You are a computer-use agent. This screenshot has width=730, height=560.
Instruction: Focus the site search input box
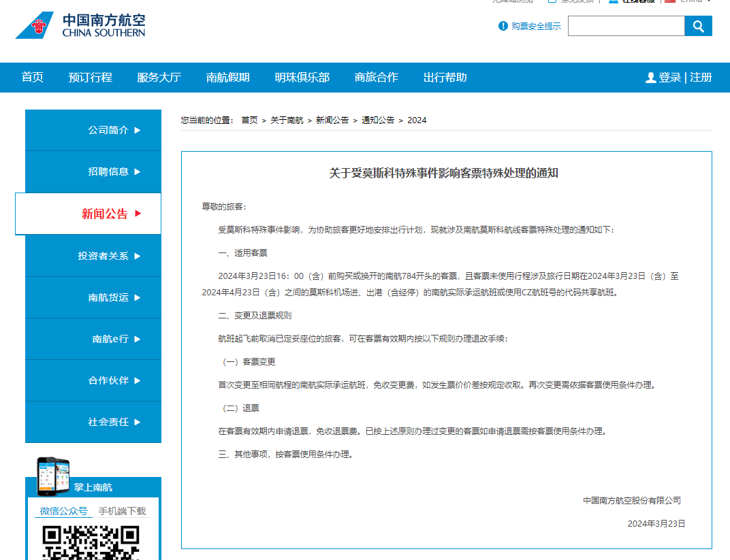click(625, 27)
